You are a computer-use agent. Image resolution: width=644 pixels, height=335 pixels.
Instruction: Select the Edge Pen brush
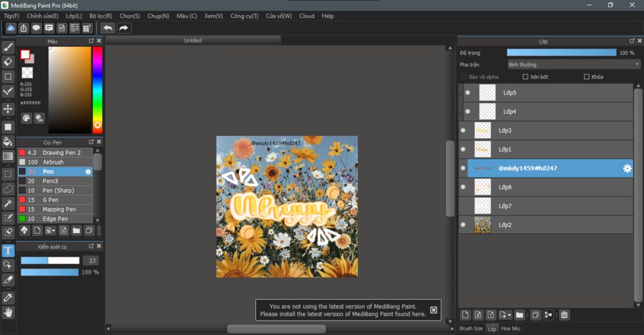point(55,219)
